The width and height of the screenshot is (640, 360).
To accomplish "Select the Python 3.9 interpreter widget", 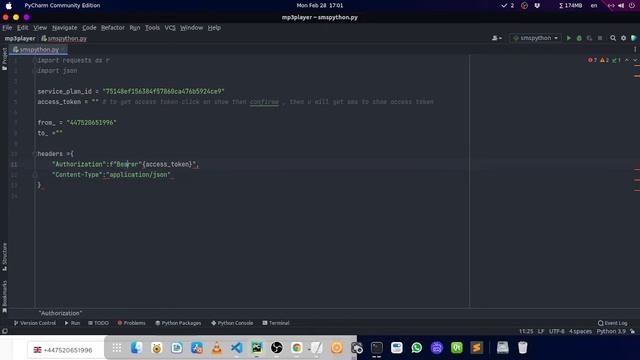I will tap(611, 331).
